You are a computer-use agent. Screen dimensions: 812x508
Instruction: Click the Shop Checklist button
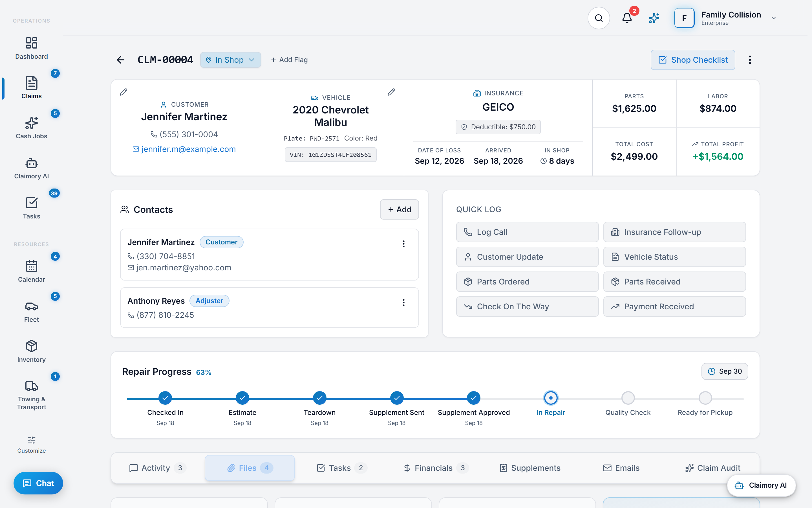pos(693,60)
